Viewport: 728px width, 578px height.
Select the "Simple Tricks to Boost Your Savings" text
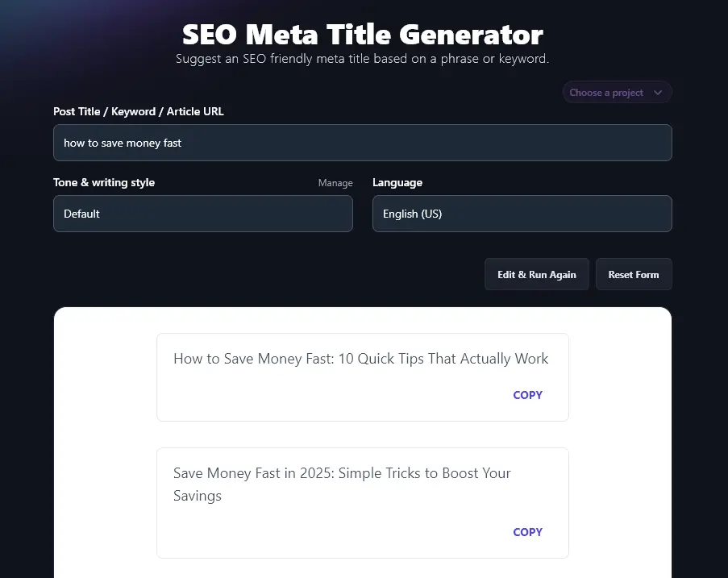point(342,484)
